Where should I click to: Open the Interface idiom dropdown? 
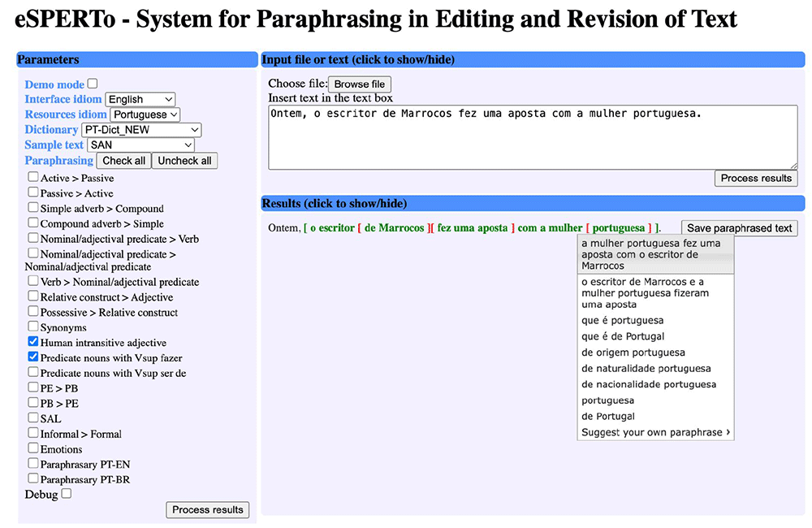tap(140, 99)
